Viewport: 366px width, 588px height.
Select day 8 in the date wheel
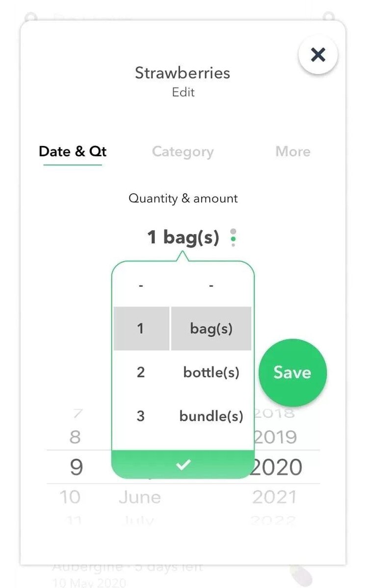(x=75, y=437)
